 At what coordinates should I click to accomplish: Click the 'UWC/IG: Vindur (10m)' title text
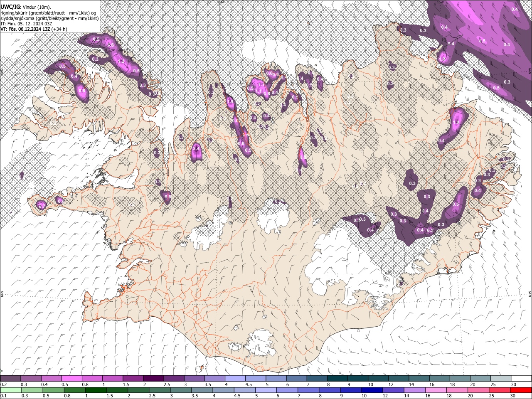[26, 7]
